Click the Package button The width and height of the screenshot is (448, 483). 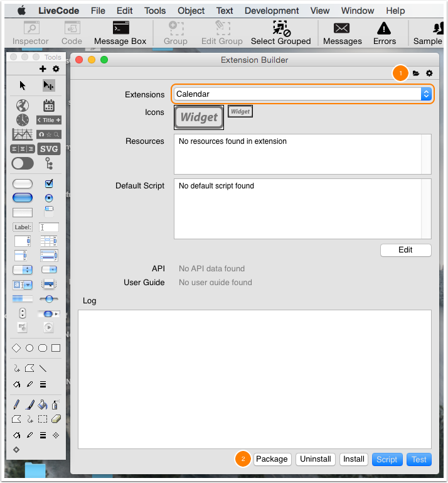tap(272, 459)
